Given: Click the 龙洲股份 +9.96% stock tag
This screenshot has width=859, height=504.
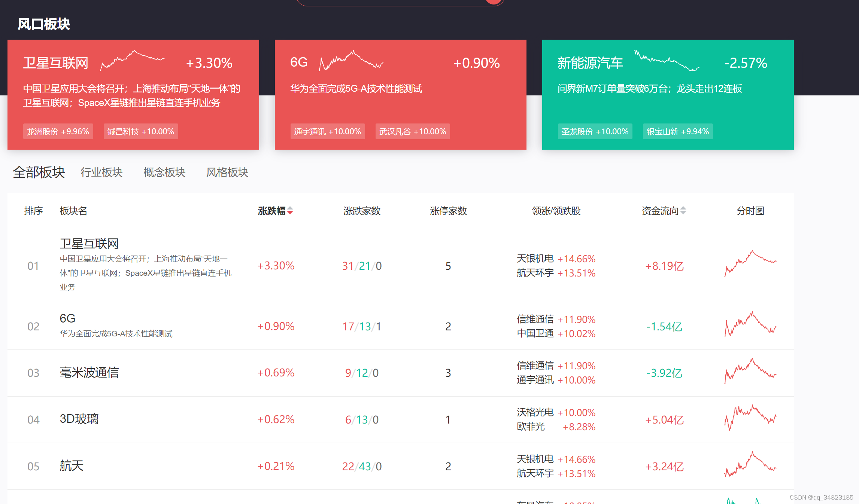Looking at the screenshot, I should click(x=58, y=132).
